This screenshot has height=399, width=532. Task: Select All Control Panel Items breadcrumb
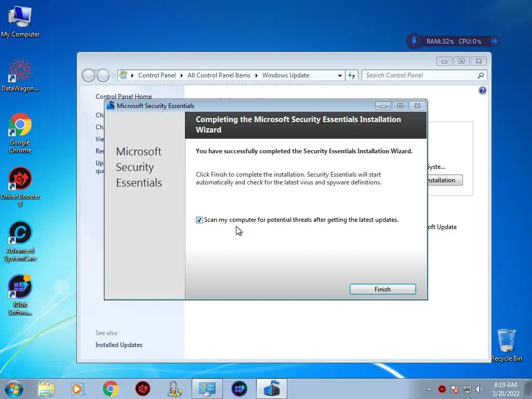coord(219,75)
